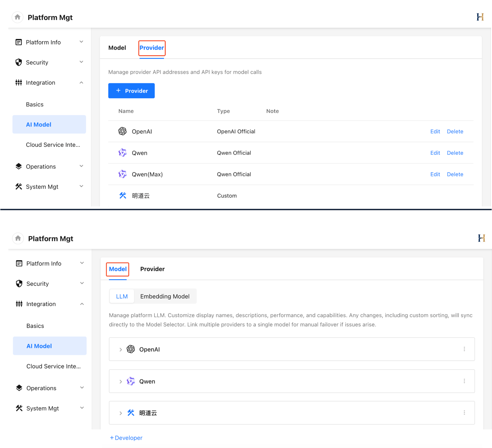Expand Operations chevron in Model-tab screenshot
Viewport: 492px width, 448px height.
82,388
